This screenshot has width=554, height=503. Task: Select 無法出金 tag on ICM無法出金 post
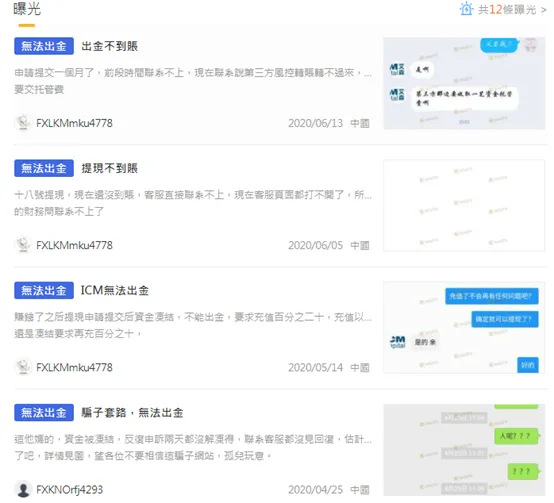click(44, 290)
